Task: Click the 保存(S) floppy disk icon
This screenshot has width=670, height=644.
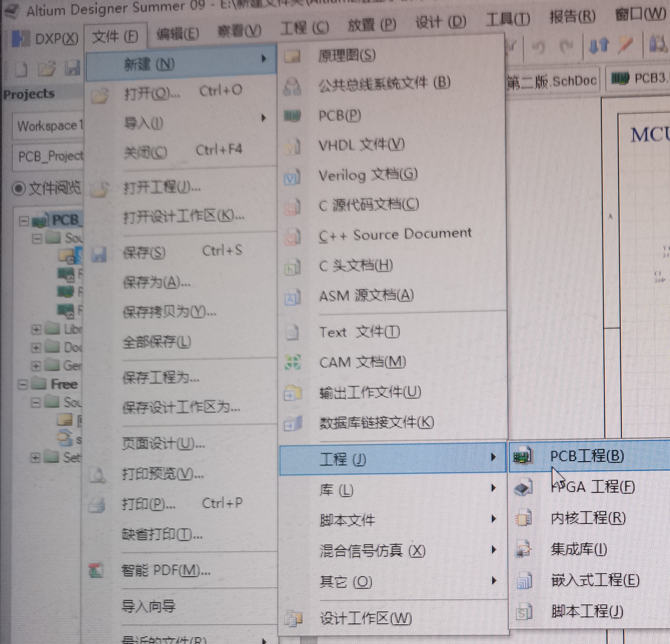Action: click(x=99, y=255)
